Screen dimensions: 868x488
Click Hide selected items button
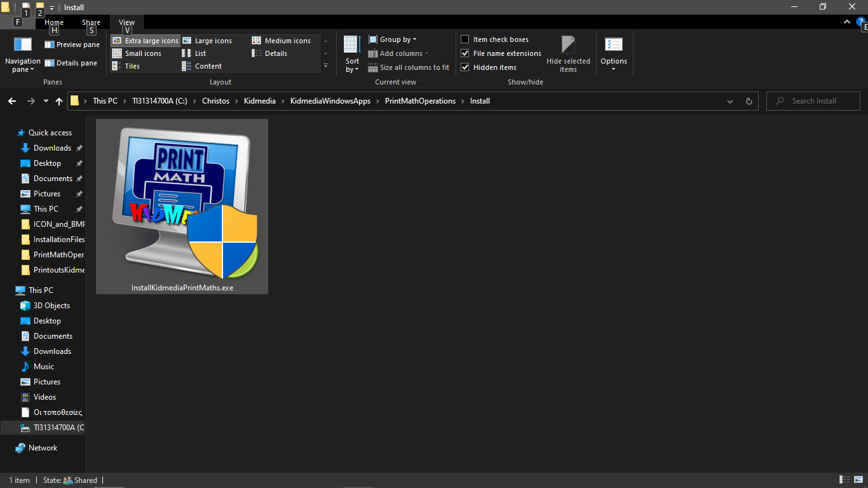(x=568, y=54)
